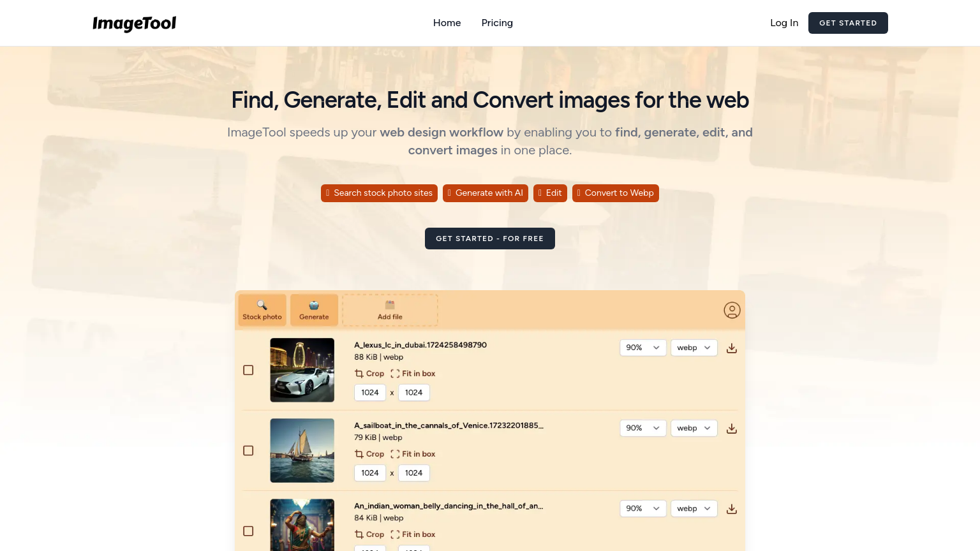
Task: Click the width field of Lexus image
Action: pyautogui.click(x=370, y=393)
